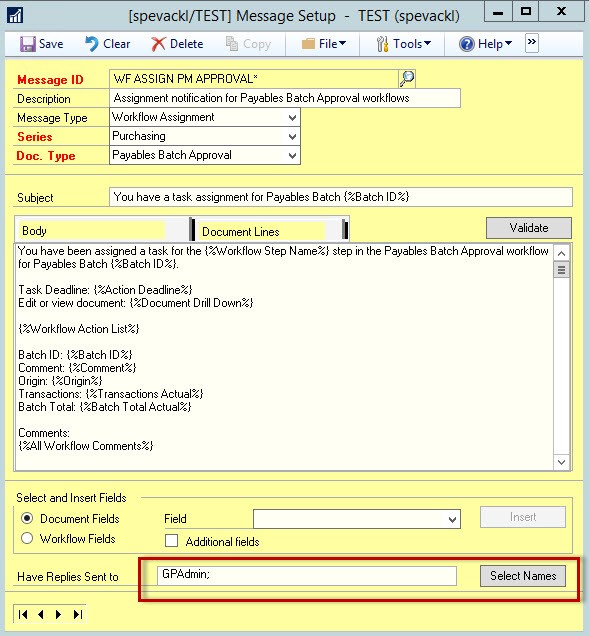
Task: Maximize the Message Setup window
Action: click(x=526, y=12)
